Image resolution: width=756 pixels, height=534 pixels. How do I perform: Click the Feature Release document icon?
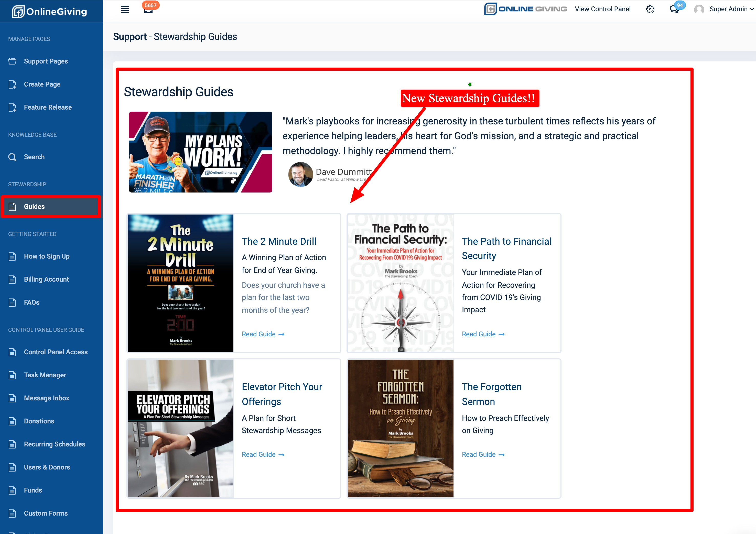pos(13,108)
